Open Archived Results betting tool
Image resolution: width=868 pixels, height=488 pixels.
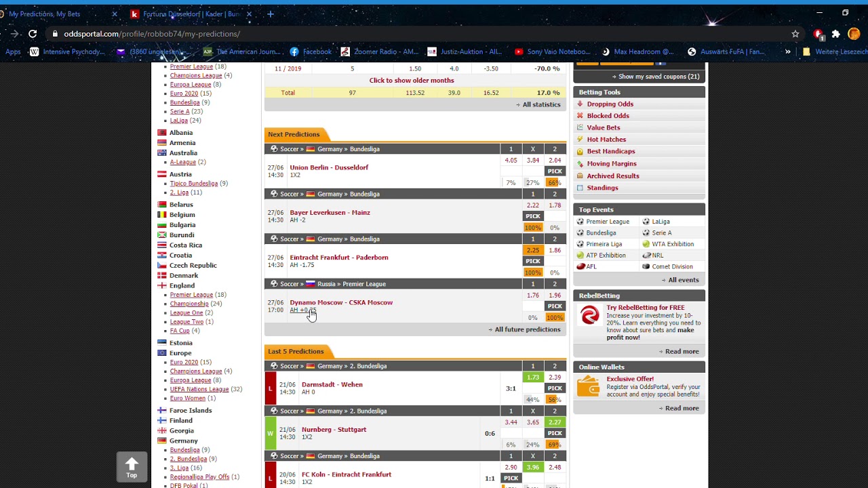click(613, 176)
